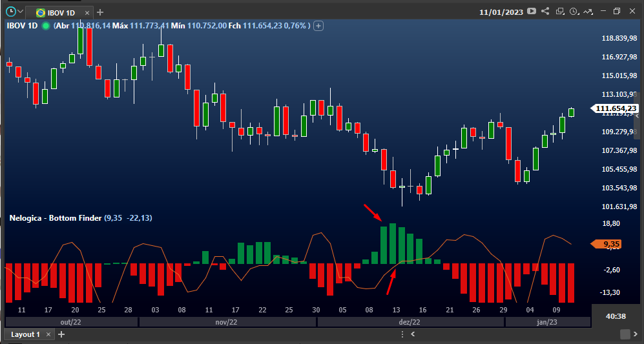Click the dez/22 month bar on timeline
The width and height of the screenshot is (644, 344).
[410, 322]
